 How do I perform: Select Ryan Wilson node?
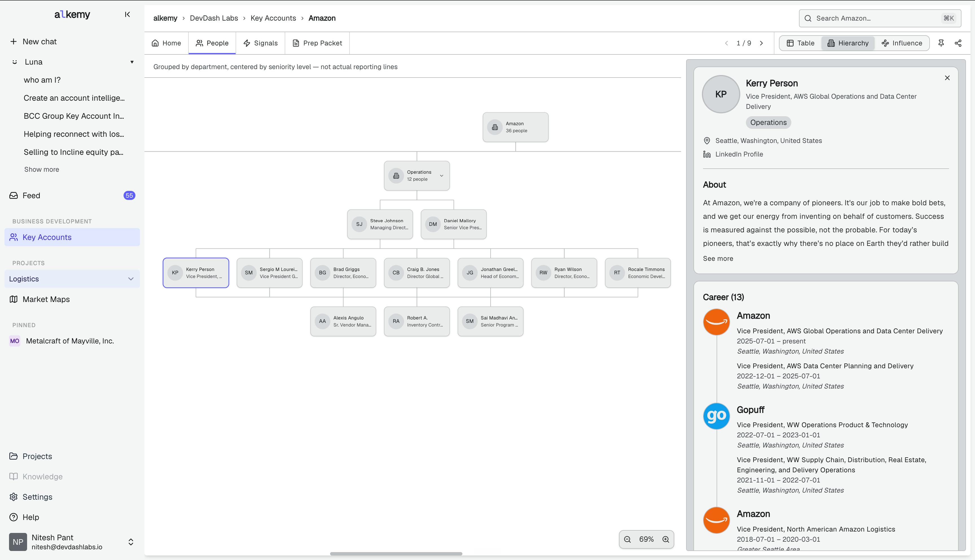coord(564,273)
